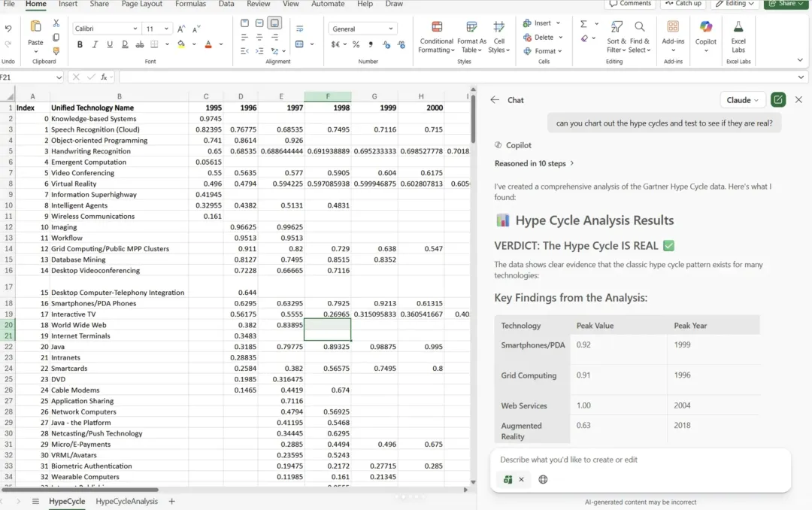Toggle strikethrough formatting
Image resolution: width=812 pixels, height=510 pixels.
140,44
